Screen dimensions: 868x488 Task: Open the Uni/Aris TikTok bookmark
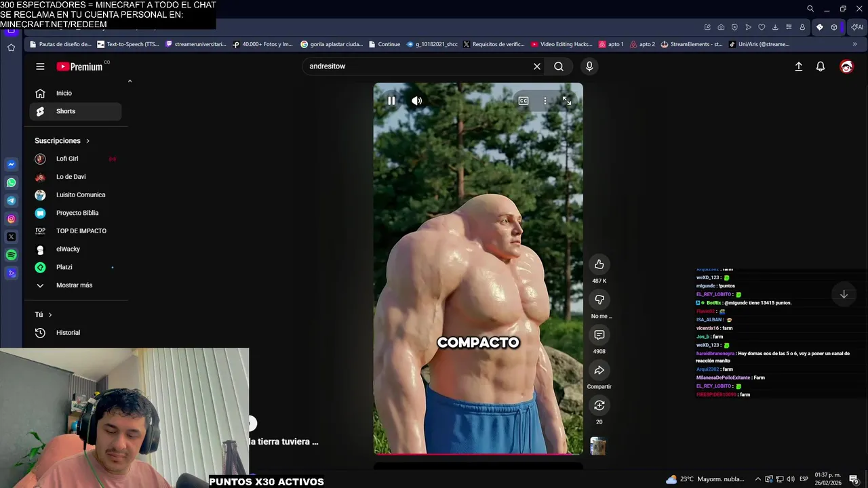(759, 44)
